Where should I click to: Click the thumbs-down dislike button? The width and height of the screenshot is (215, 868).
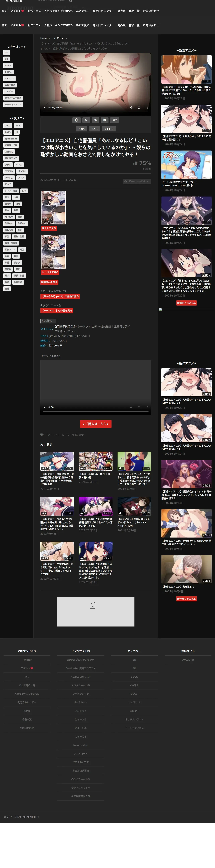[x=86, y=120]
